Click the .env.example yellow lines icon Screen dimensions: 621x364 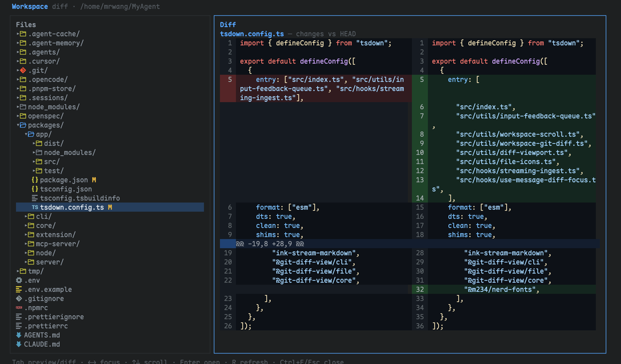pyautogui.click(x=19, y=289)
